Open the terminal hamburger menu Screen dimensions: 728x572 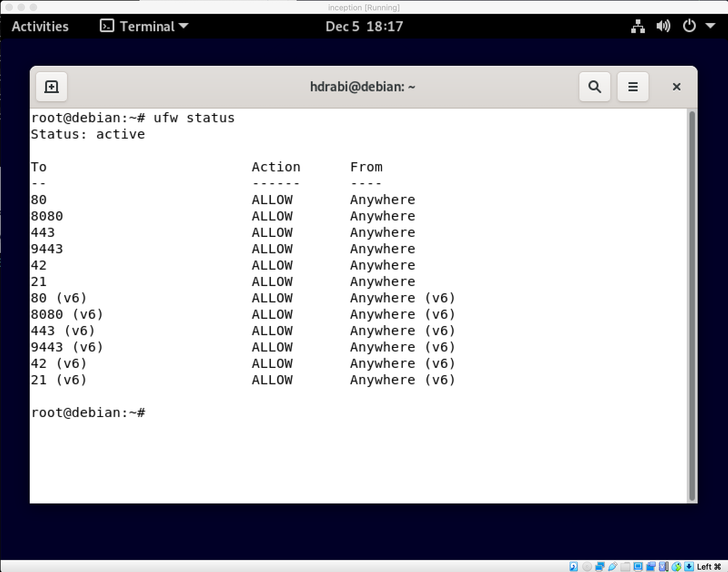coord(632,87)
